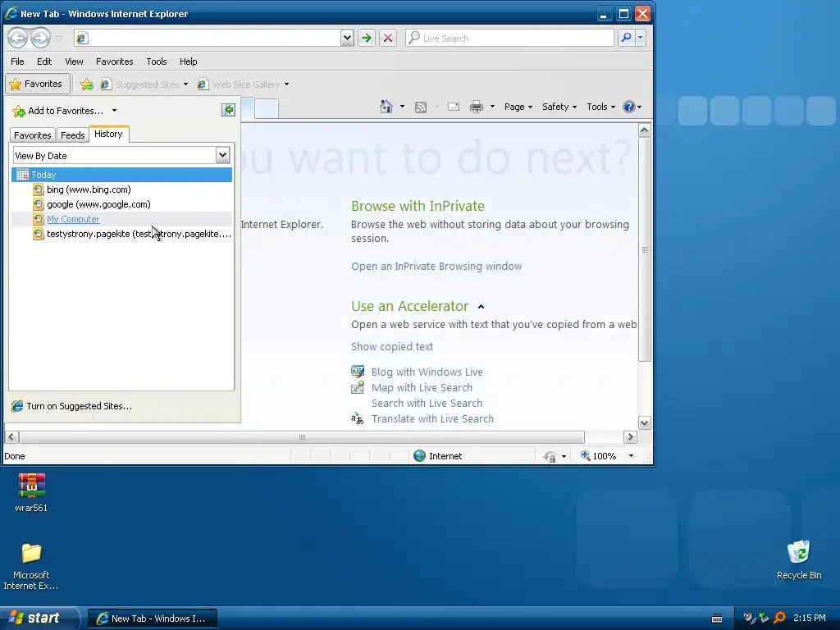Go back with the Back arrow button
This screenshot has width=840, height=630.
[x=17, y=38]
